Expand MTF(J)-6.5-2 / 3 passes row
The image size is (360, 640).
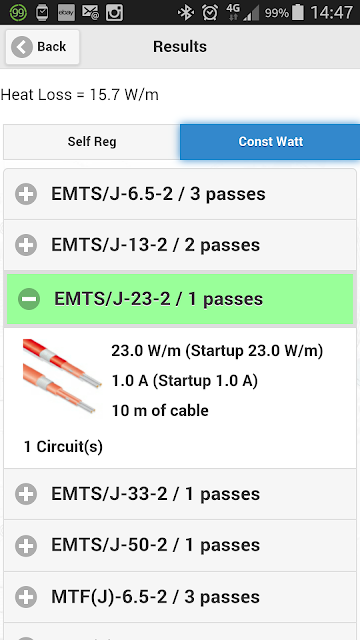(180, 597)
